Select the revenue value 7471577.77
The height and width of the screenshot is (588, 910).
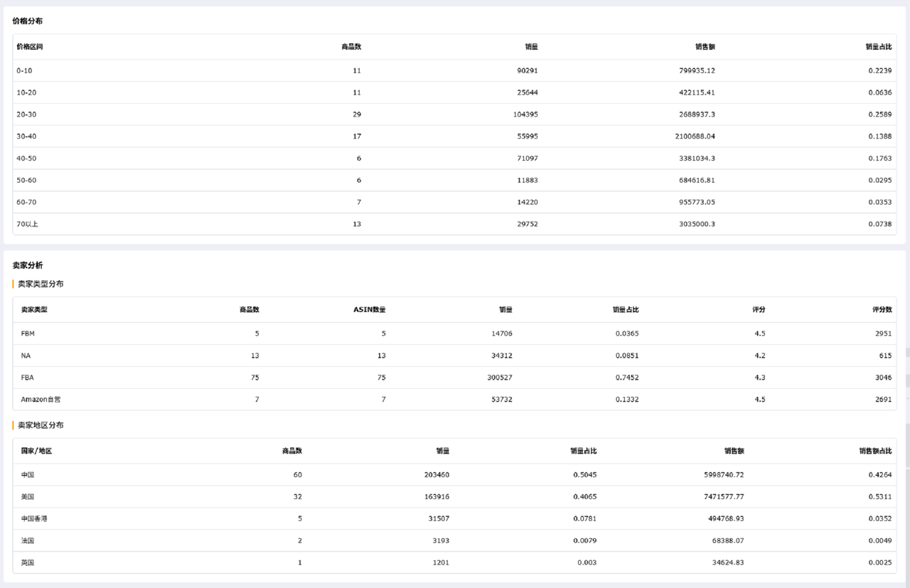tap(724, 497)
